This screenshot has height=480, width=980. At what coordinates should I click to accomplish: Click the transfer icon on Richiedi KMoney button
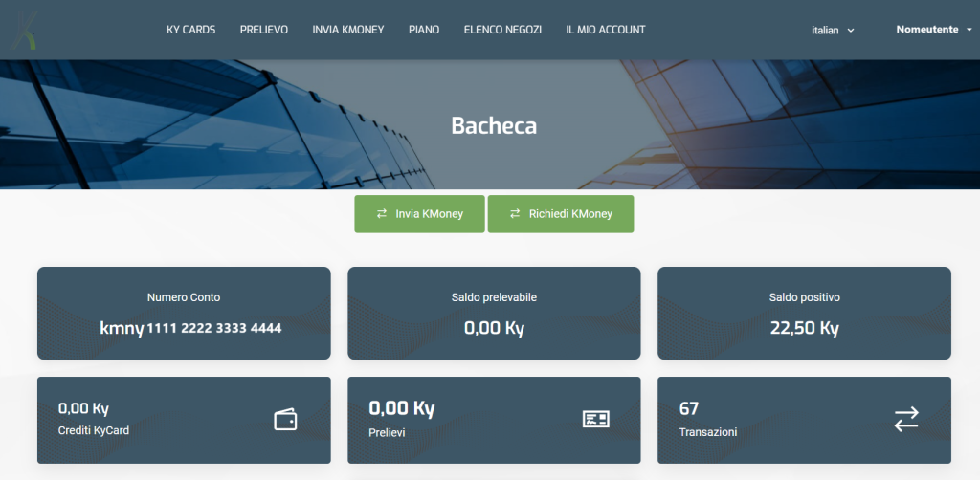pyautogui.click(x=515, y=214)
